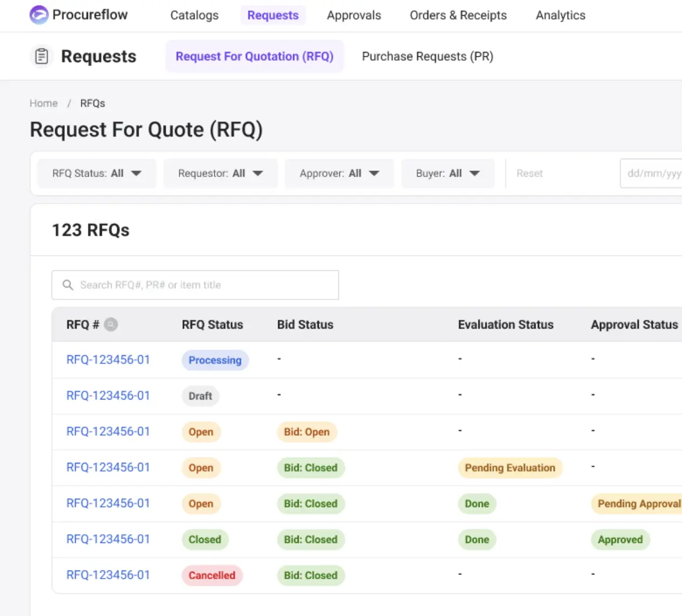The height and width of the screenshot is (616, 682).
Task: Go to the Catalogs menu
Action: (194, 15)
